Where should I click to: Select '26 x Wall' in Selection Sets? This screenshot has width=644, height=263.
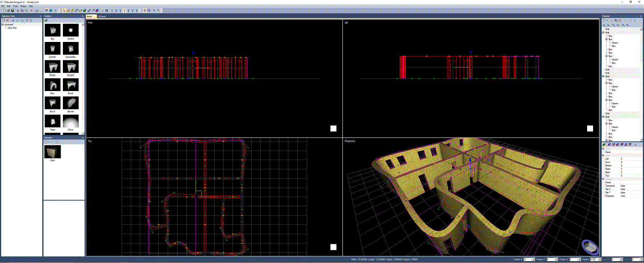point(12,28)
